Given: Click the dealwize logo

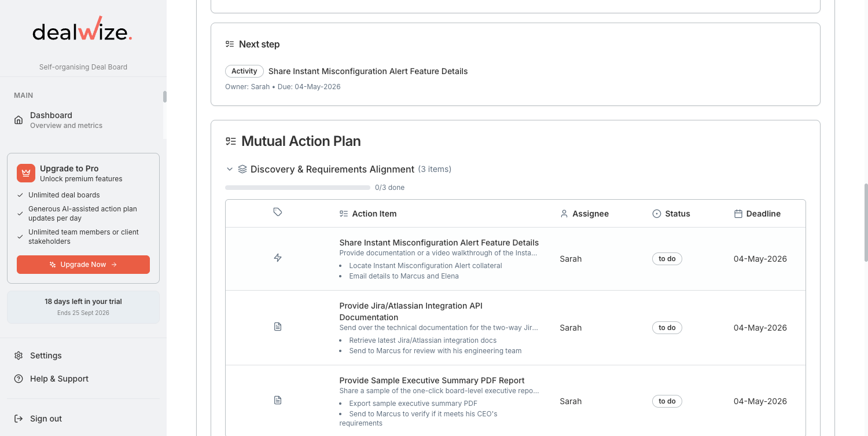Looking at the screenshot, I should [82, 29].
